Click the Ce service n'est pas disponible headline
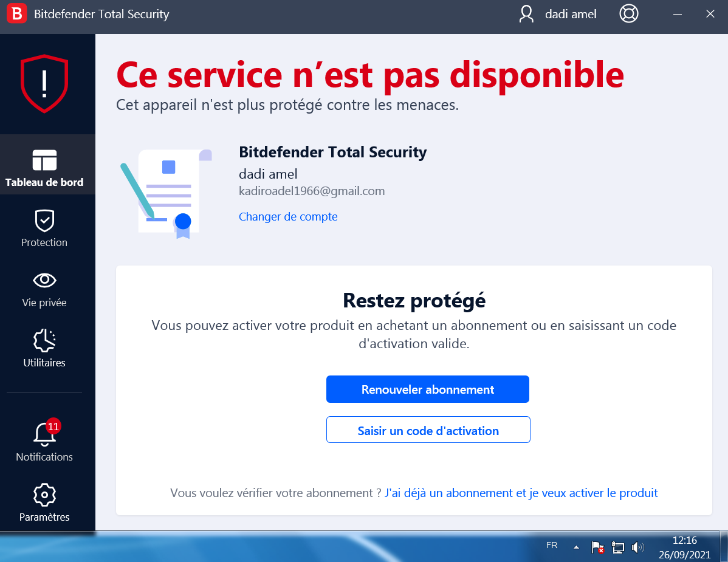 pyautogui.click(x=370, y=75)
